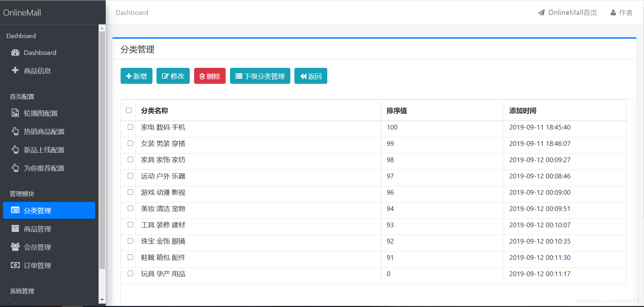Click the hand icon for 新品上线配置
This screenshot has height=307, width=644.
(15, 150)
